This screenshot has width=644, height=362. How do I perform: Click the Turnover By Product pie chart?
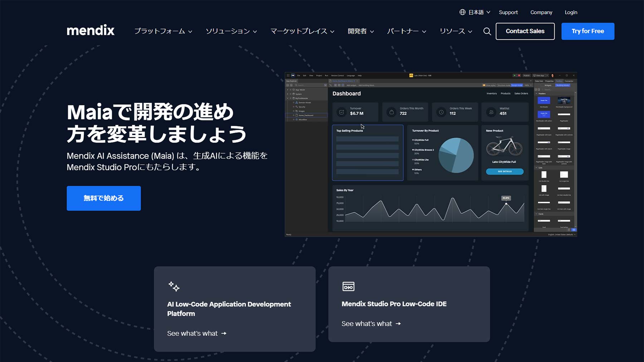(x=456, y=155)
